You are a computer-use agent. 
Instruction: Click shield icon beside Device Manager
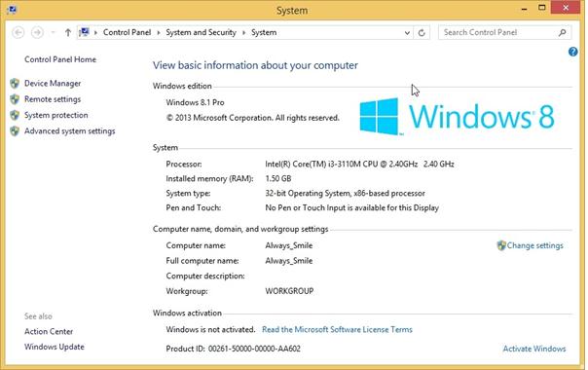[15, 84]
